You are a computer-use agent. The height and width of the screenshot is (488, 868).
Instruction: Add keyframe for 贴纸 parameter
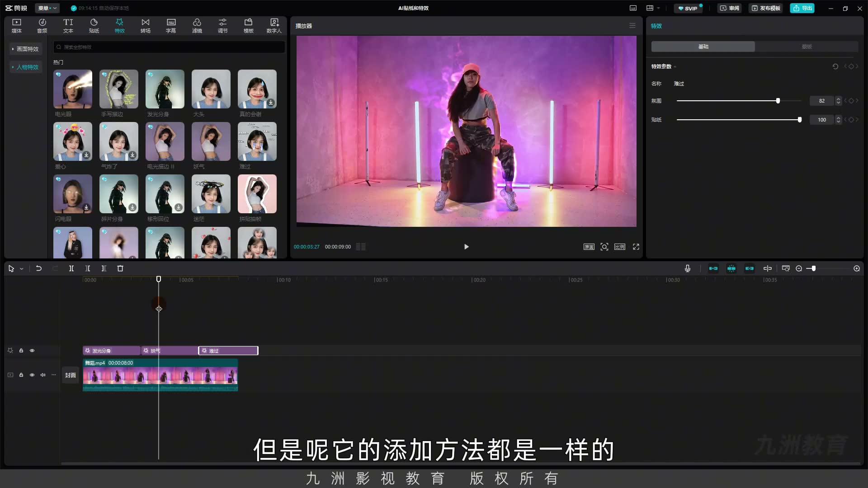pos(851,120)
